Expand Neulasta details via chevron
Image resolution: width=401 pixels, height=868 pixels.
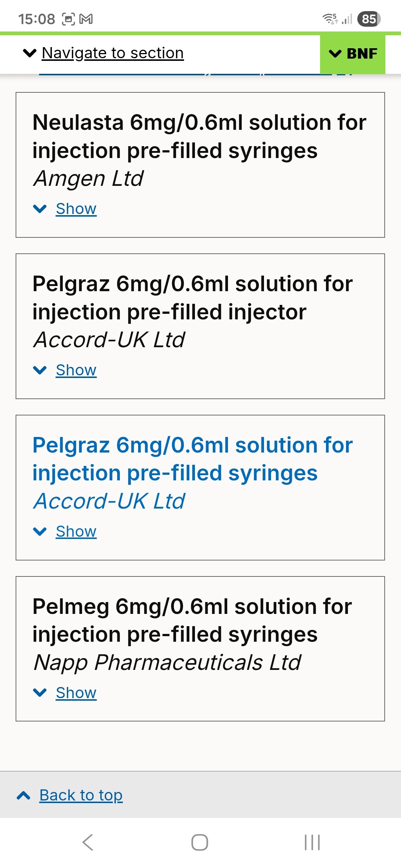40,209
